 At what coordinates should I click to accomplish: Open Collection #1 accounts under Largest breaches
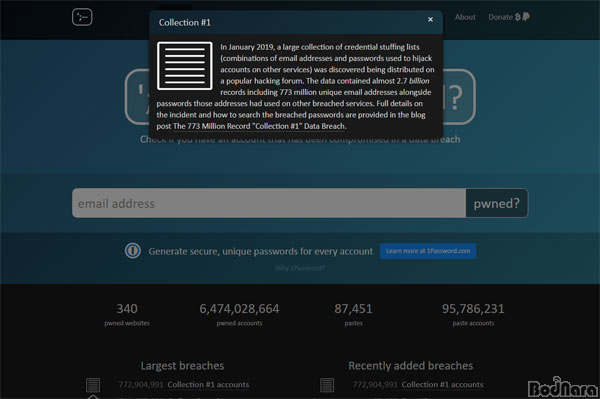(x=208, y=384)
